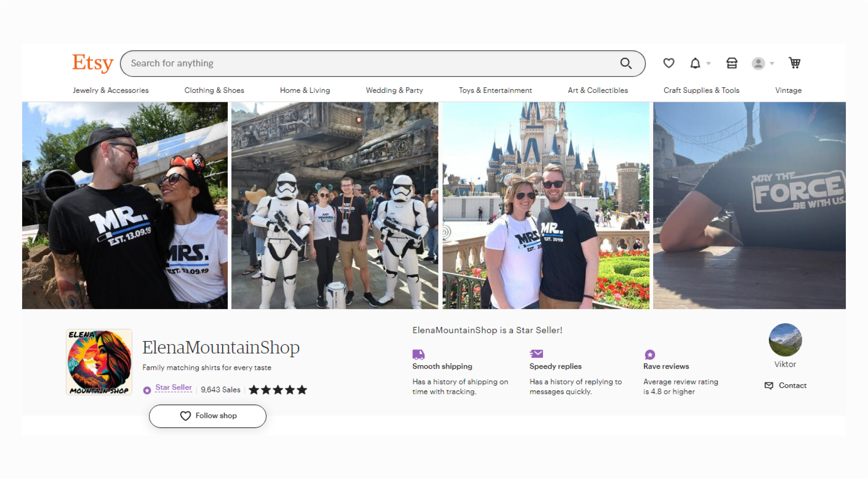Expand the notifications dropdown arrow

tap(709, 63)
